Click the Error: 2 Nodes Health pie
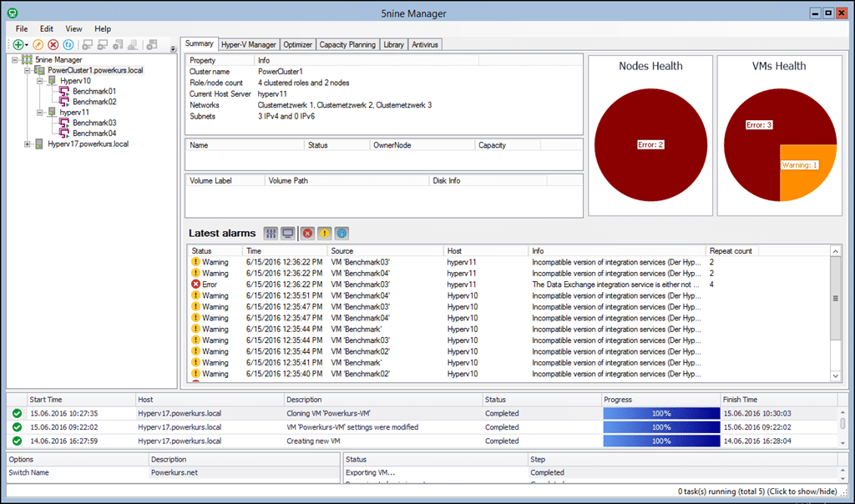The height and width of the screenshot is (504, 855). pos(650,145)
